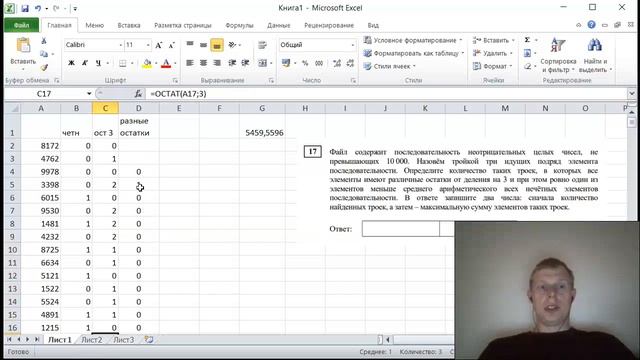Click the Format Painter brush icon
Screen dimensions: 640x360
click(x=44, y=67)
